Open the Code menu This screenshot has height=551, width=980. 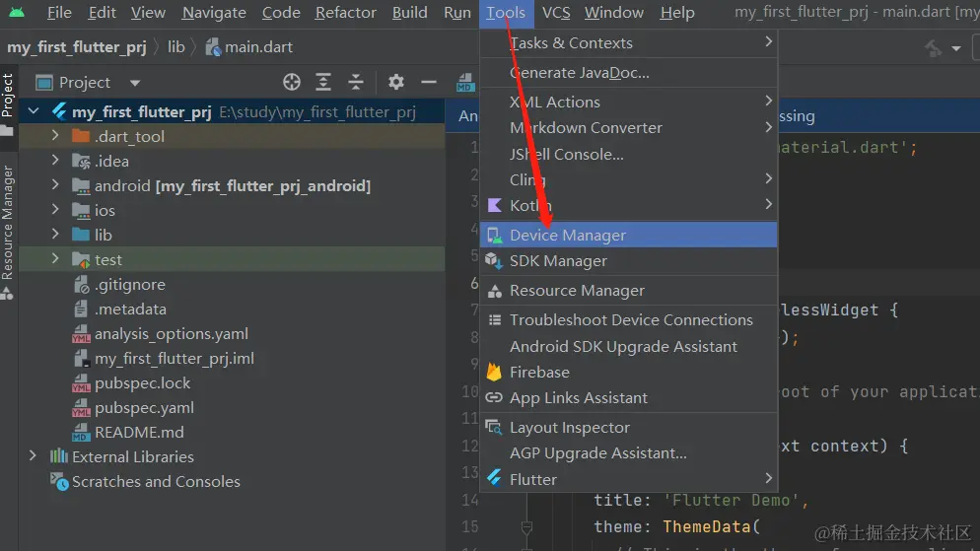[281, 13]
